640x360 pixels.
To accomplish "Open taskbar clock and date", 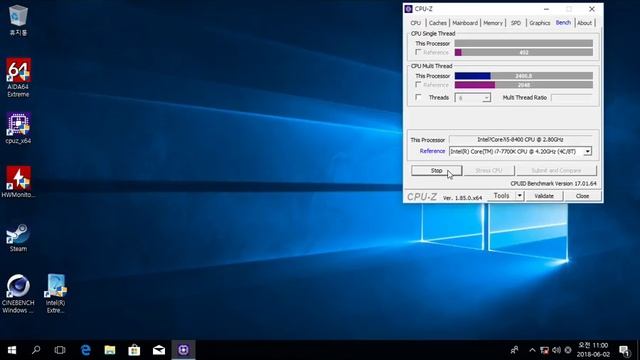I will [x=593, y=350].
